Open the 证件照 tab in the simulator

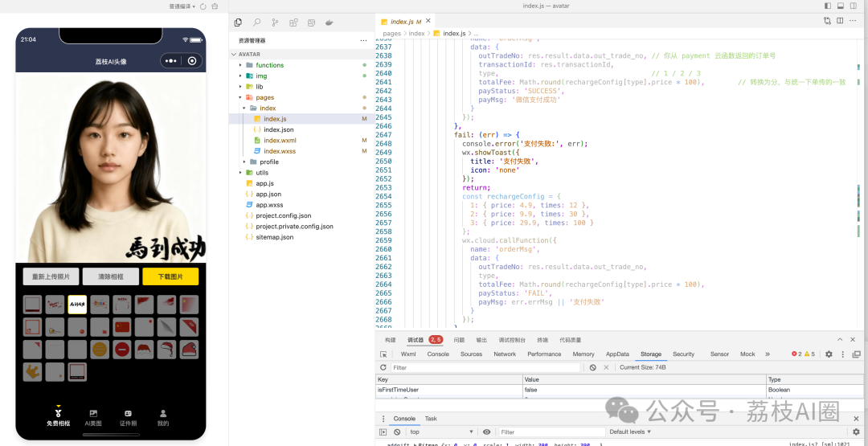128,418
